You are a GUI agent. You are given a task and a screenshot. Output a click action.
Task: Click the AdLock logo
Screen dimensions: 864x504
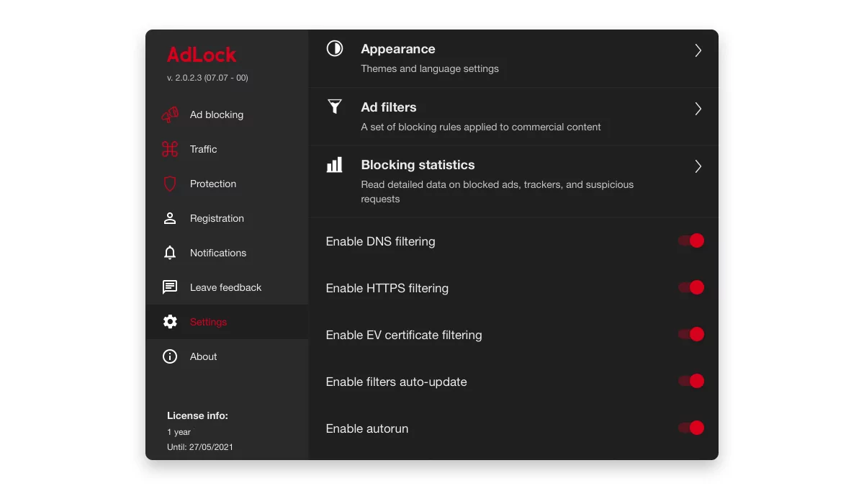pyautogui.click(x=202, y=55)
